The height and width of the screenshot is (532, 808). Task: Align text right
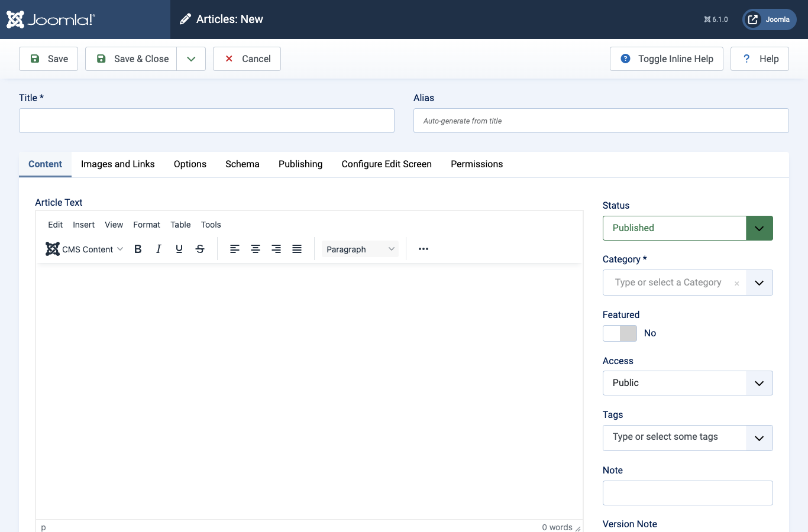(276, 249)
